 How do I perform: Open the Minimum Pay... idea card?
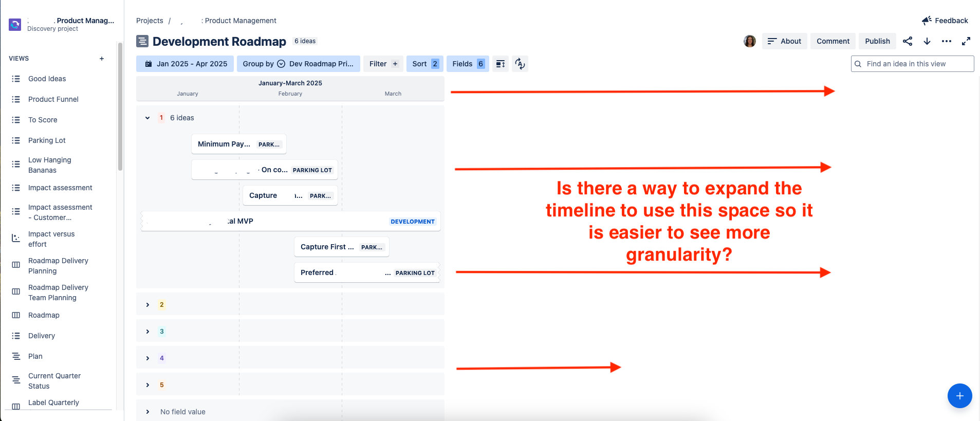pos(239,144)
